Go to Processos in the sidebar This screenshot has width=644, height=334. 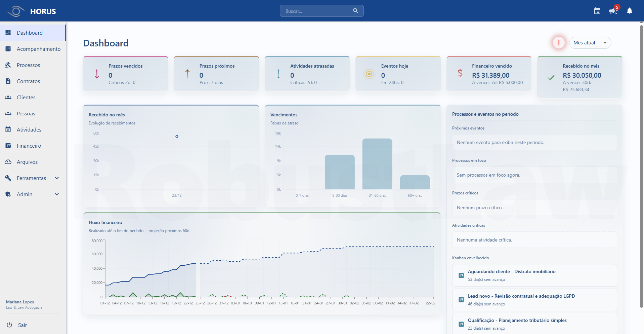point(29,65)
